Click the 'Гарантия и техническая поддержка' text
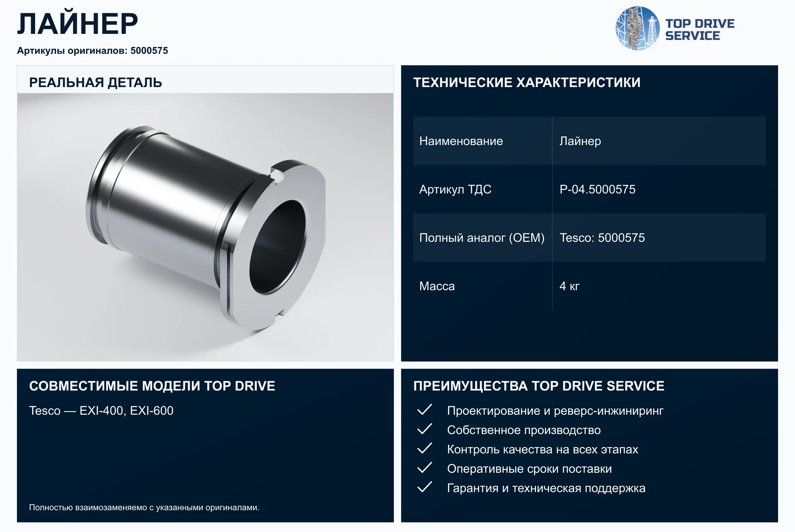The image size is (795, 532). pos(546,488)
